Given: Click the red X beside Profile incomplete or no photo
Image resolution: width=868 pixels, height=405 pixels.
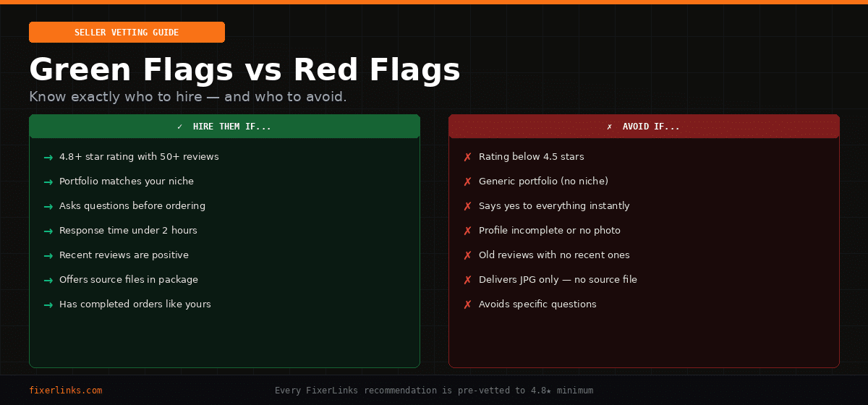Looking at the screenshot, I should coord(467,231).
